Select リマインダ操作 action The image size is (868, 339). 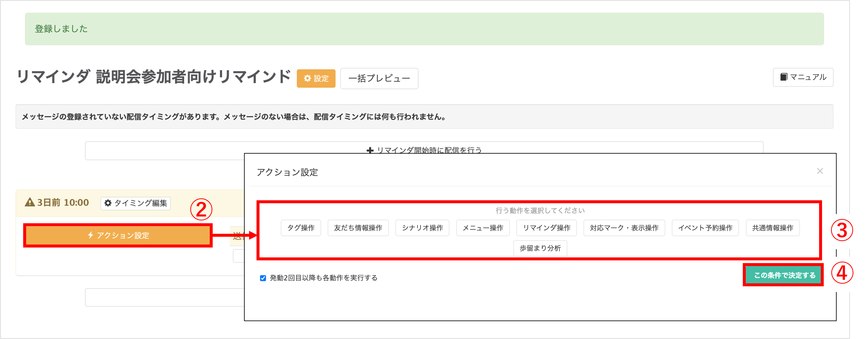click(547, 228)
